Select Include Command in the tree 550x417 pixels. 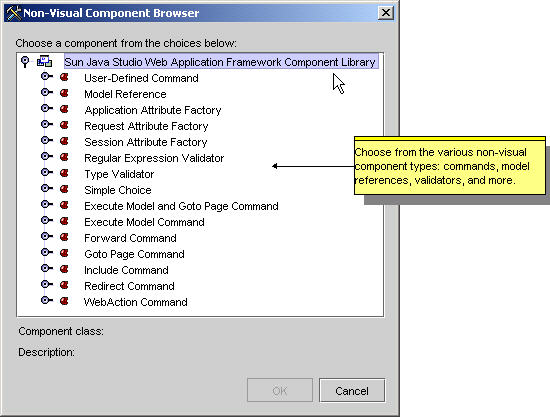(126, 270)
